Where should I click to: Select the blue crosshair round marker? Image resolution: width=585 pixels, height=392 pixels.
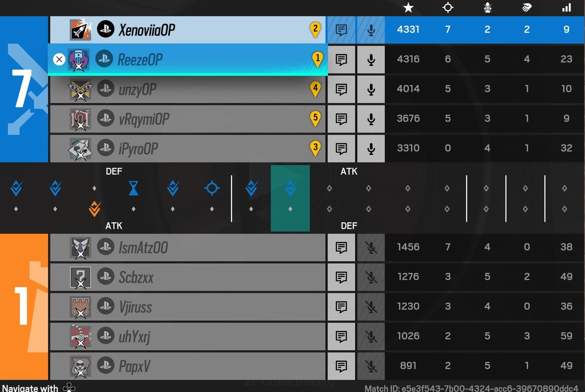(x=212, y=188)
